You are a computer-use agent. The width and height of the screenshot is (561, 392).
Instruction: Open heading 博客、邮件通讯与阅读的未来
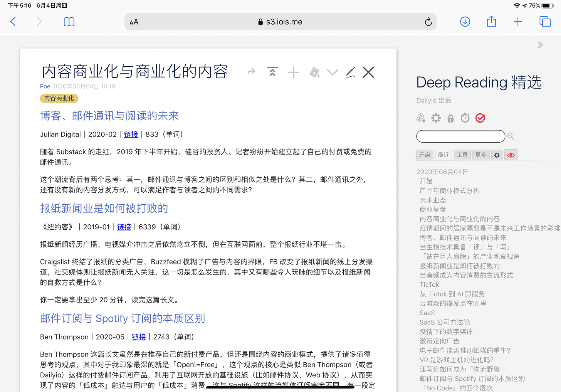(109, 116)
